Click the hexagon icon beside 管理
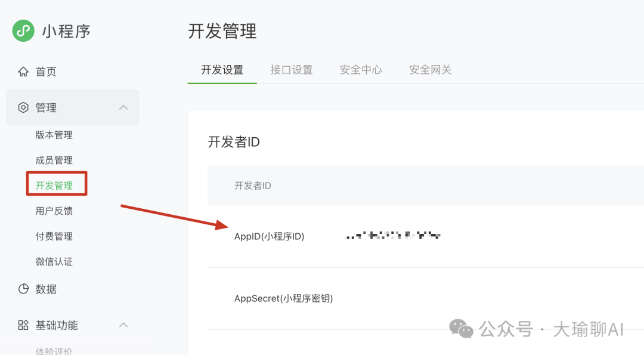Image resolution: width=644 pixels, height=355 pixels. coord(23,107)
